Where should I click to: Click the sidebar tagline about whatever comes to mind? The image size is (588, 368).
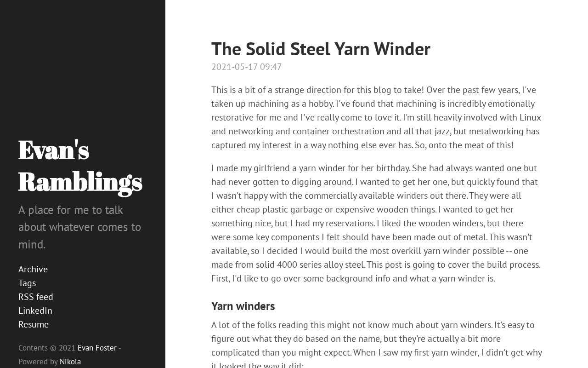click(x=79, y=227)
